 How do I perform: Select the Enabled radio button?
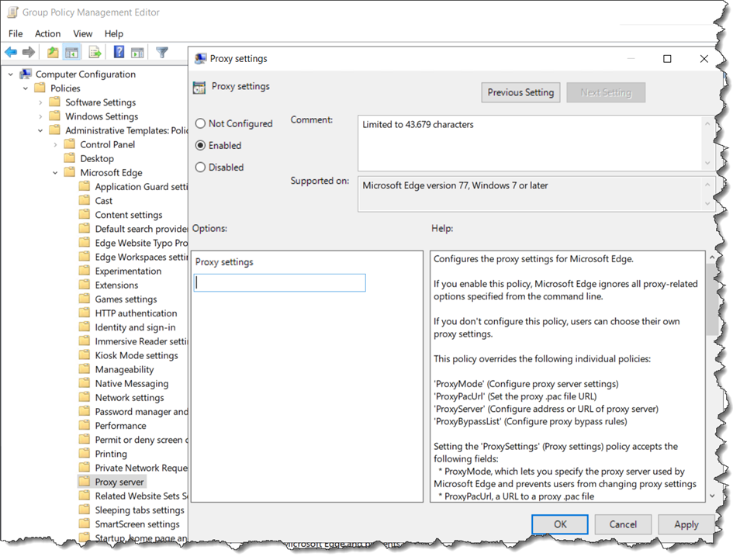[200, 145]
